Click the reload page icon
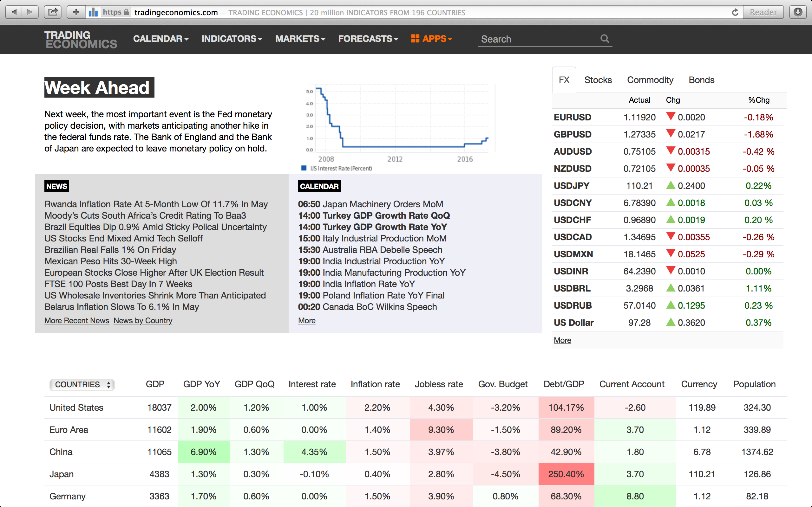This screenshot has height=507, width=812. pos(735,12)
